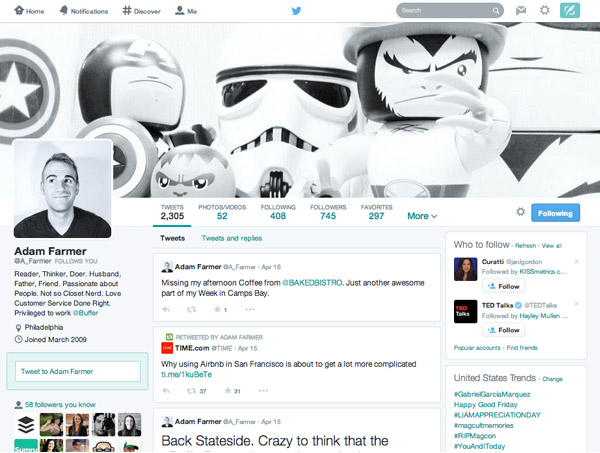Click the @A_Farmer handle under name

[33, 261]
